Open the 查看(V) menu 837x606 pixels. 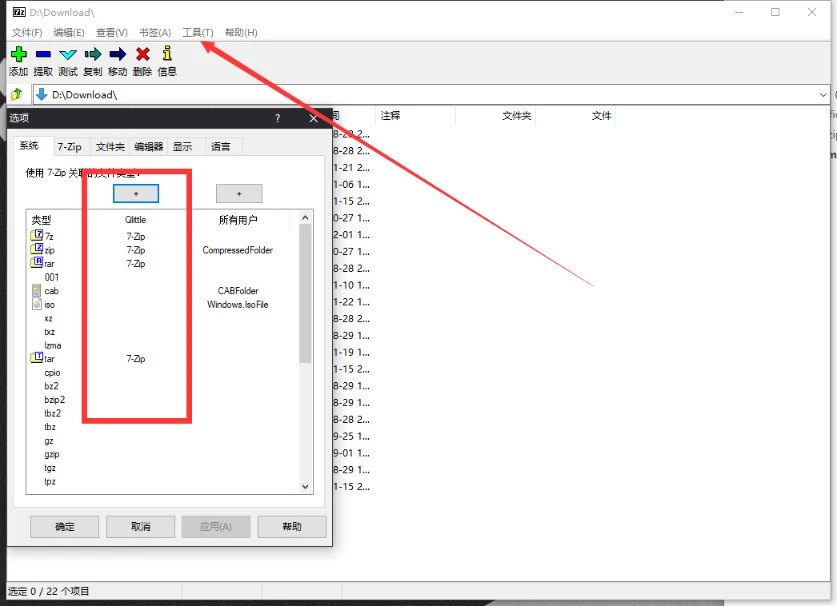[112, 33]
